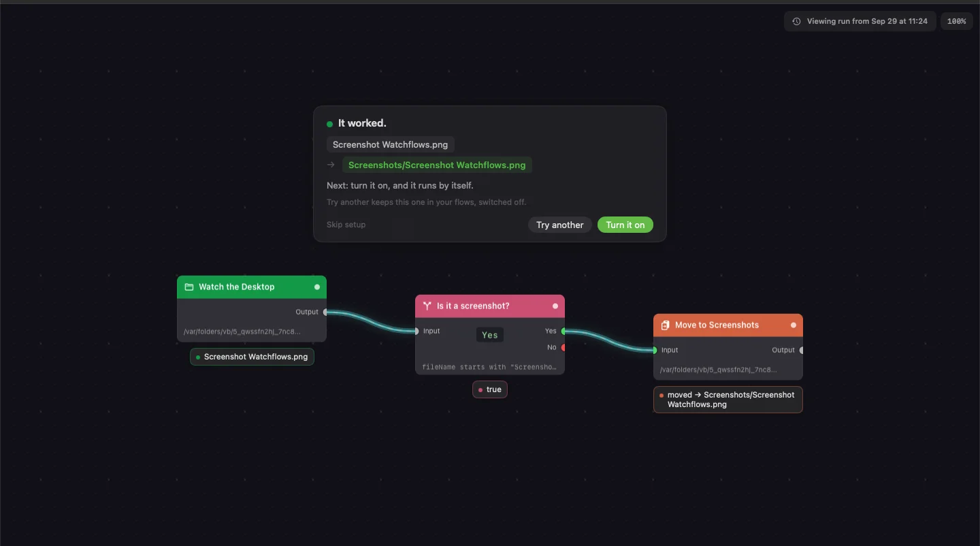This screenshot has width=980, height=546.
Task: Click the It worked. heading
Action: [x=362, y=123]
